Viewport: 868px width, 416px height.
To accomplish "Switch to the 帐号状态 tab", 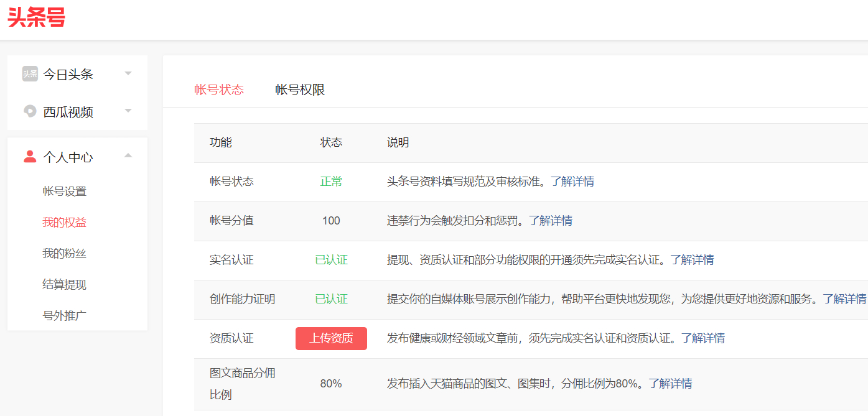I will click(219, 90).
